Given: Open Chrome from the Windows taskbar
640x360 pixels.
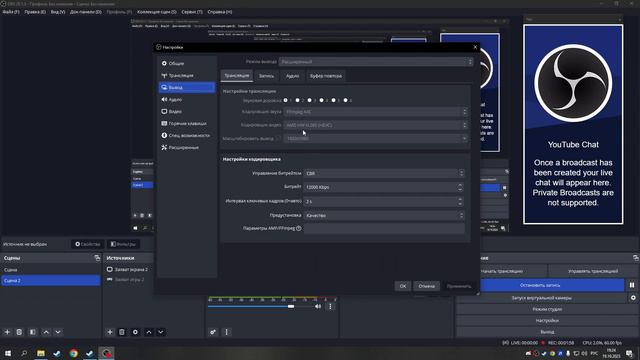Looking at the screenshot, I should 73,353.
